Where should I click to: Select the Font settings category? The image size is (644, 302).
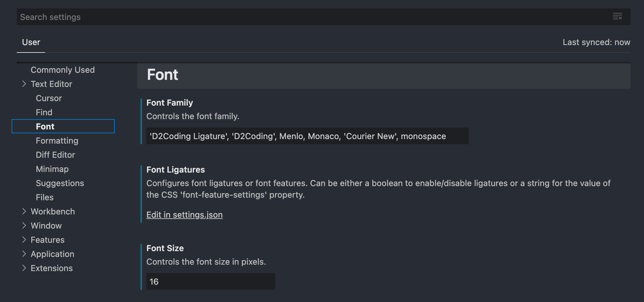click(x=45, y=126)
